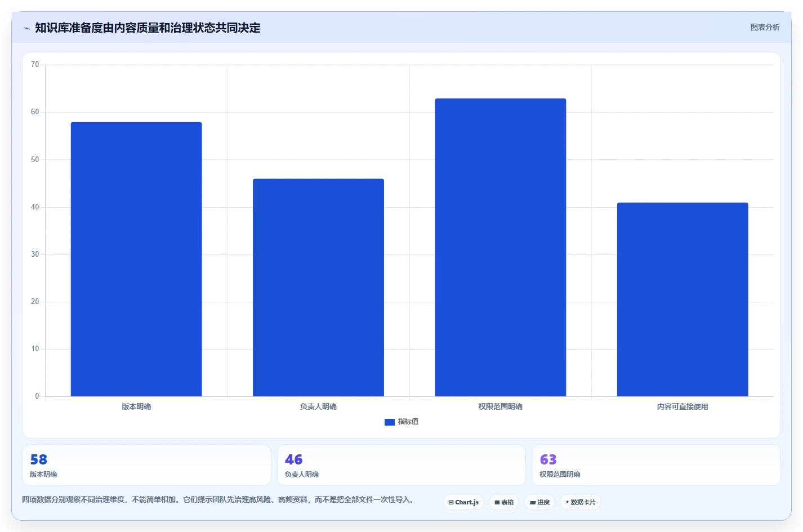
Task: Click the 权限范围明确 caption in the data card
Action: click(x=560, y=475)
